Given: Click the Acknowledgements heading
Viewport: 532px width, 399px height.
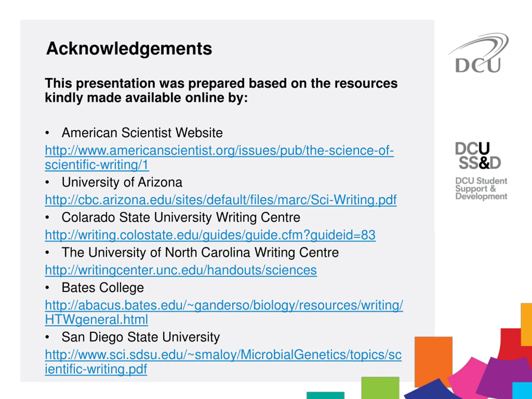Looking at the screenshot, I should [x=129, y=49].
